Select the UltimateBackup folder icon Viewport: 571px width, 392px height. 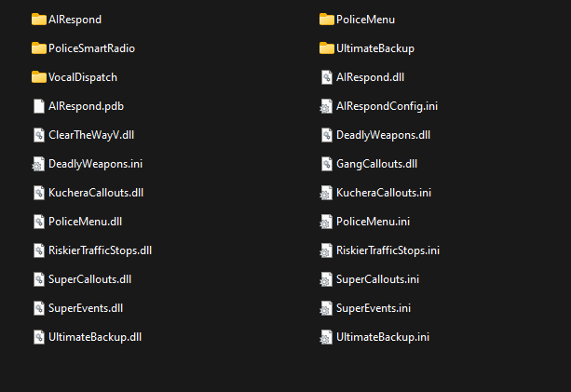point(326,48)
